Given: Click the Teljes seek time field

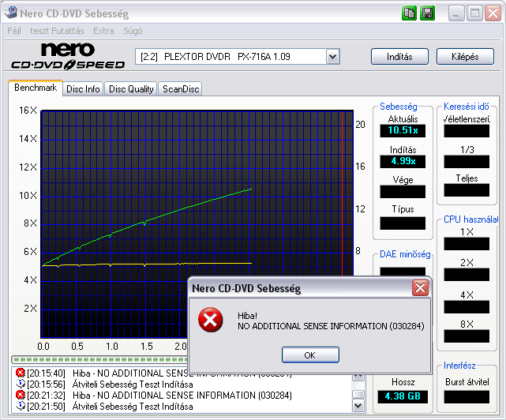Looking at the screenshot, I should pos(467,190).
